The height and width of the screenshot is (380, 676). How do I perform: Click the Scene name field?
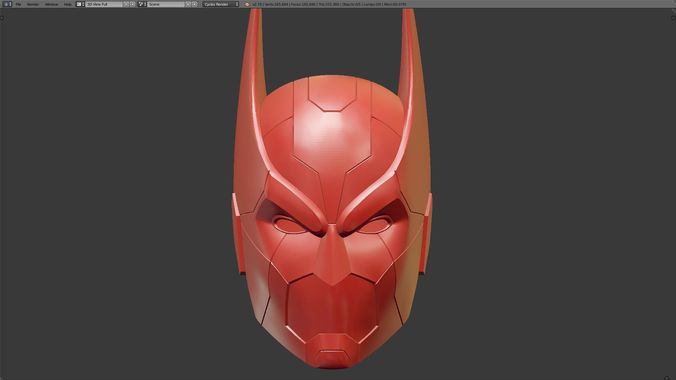[x=166, y=4]
